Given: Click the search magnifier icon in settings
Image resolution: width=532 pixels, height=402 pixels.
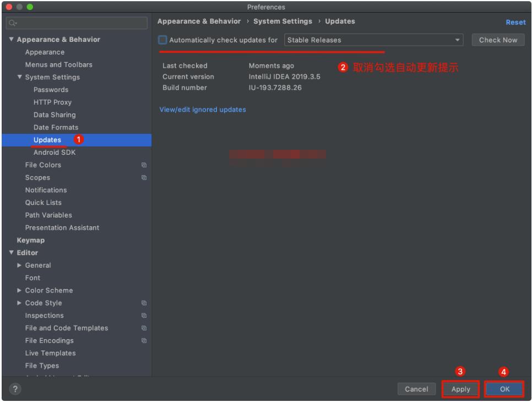Looking at the screenshot, I should coord(11,24).
